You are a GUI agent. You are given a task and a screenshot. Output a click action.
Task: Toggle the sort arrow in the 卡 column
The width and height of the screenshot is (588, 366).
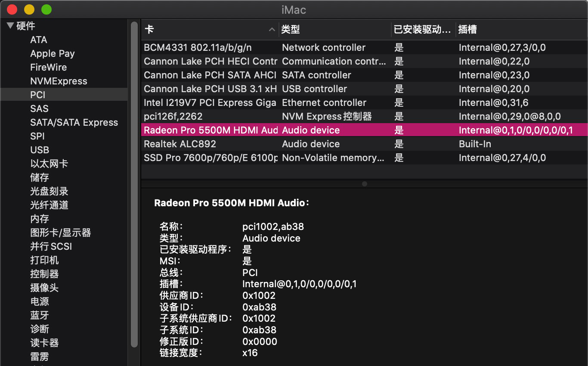(272, 29)
